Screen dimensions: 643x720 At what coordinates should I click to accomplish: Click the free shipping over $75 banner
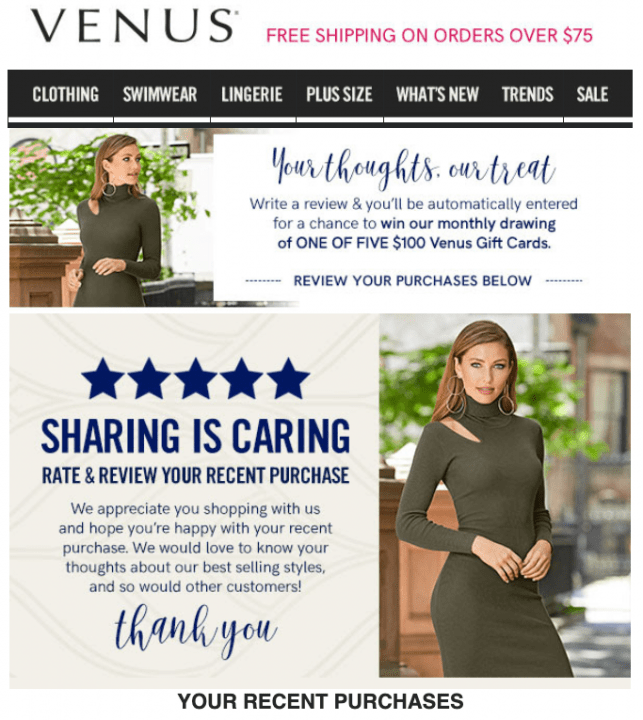point(429,35)
